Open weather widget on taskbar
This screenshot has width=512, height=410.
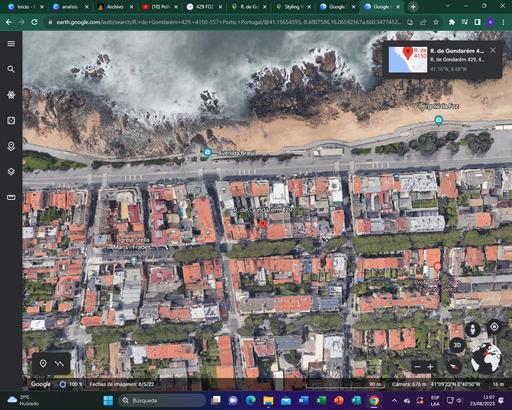[x=23, y=400]
